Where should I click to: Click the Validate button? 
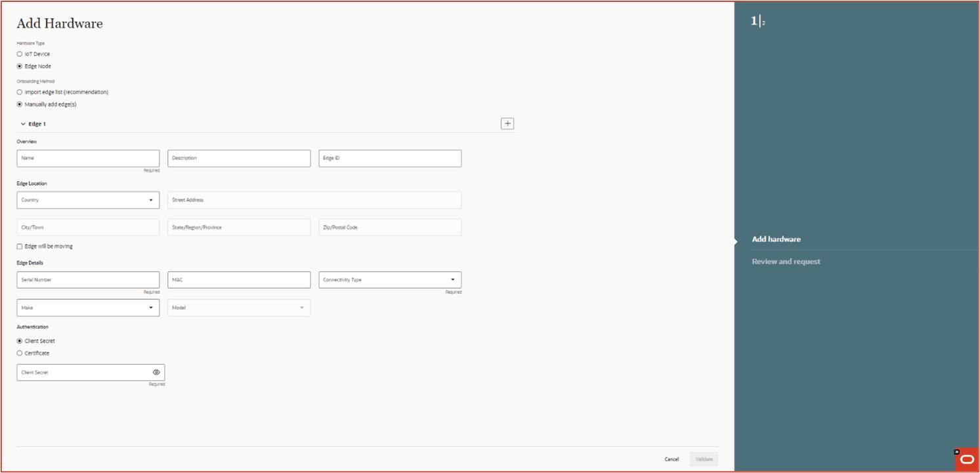[703, 459]
